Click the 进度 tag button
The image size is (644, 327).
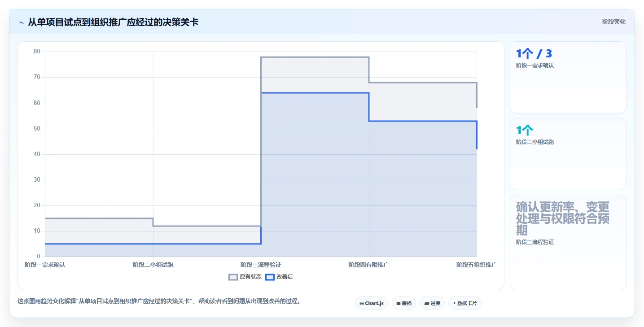pos(432,303)
